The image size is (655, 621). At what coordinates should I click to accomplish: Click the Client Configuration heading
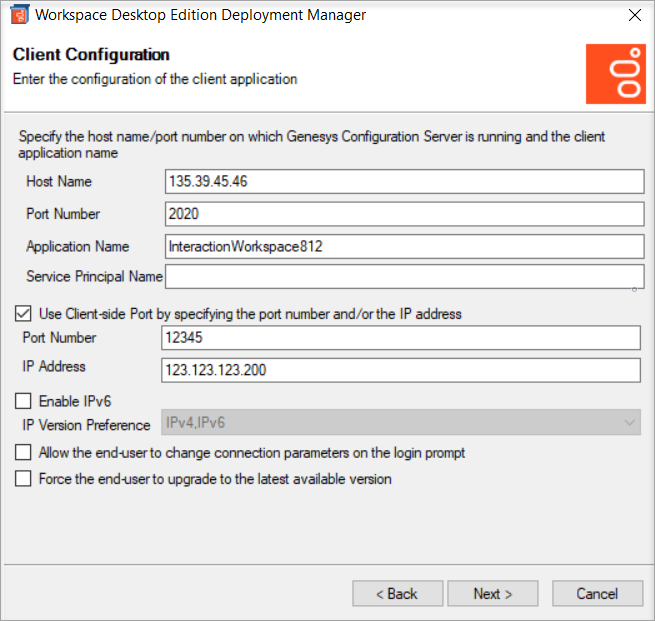(91, 55)
